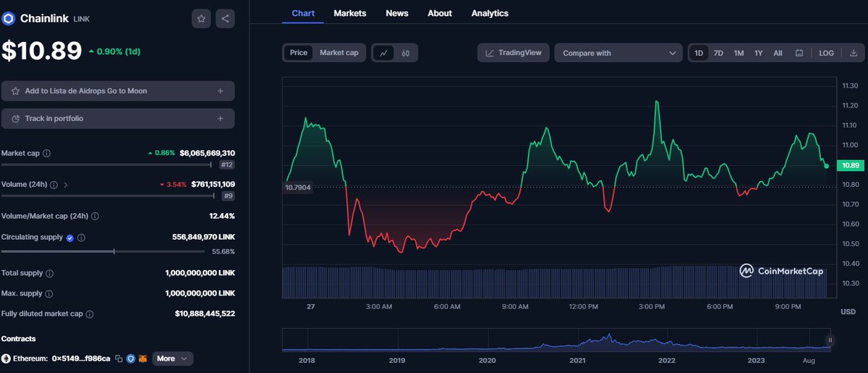
Task: Open the Markets tab
Action: pyautogui.click(x=350, y=13)
